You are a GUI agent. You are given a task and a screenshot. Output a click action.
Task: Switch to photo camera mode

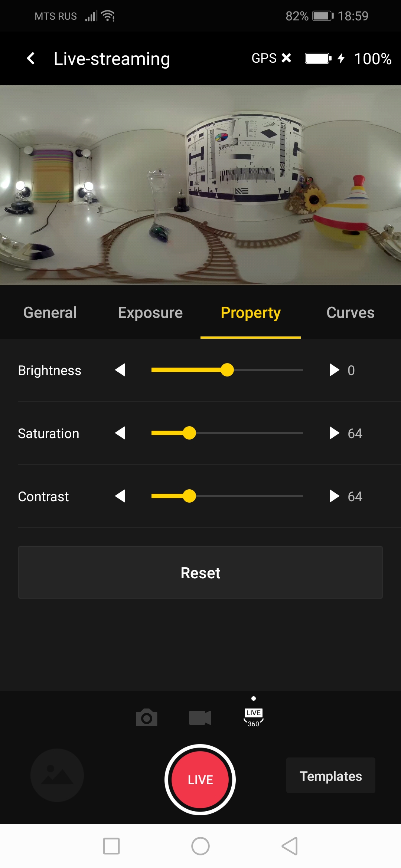[147, 718]
